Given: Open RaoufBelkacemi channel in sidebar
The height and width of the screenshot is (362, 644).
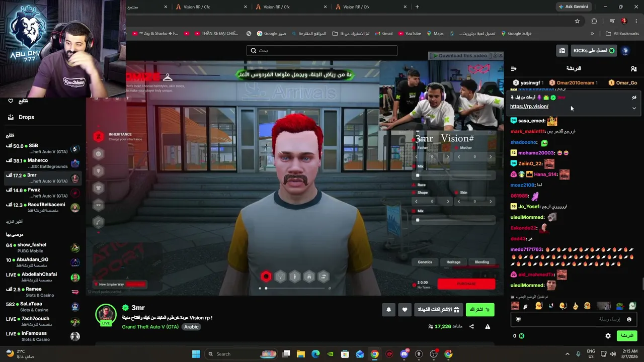Looking at the screenshot, I should coord(42,208).
